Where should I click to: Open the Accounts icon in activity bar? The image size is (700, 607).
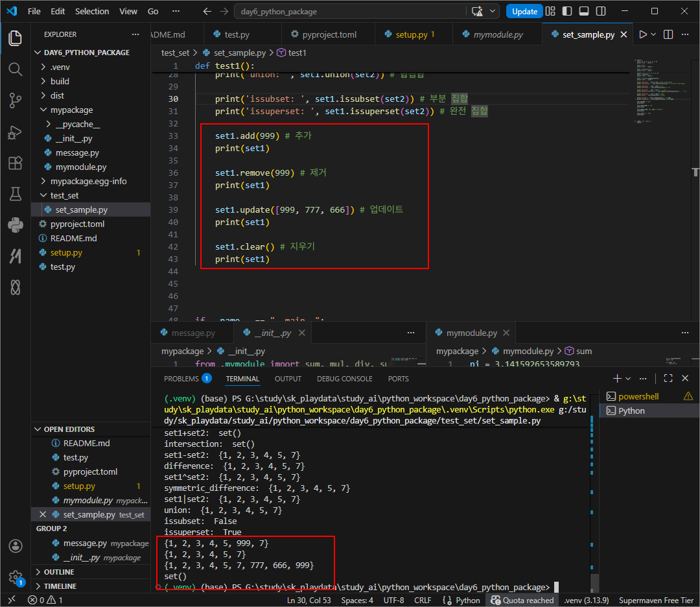(15, 546)
